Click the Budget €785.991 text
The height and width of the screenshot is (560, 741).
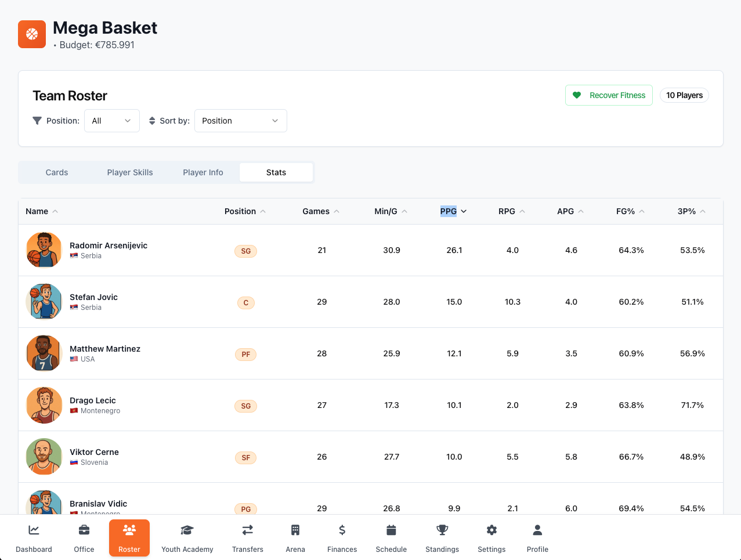[97, 45]
